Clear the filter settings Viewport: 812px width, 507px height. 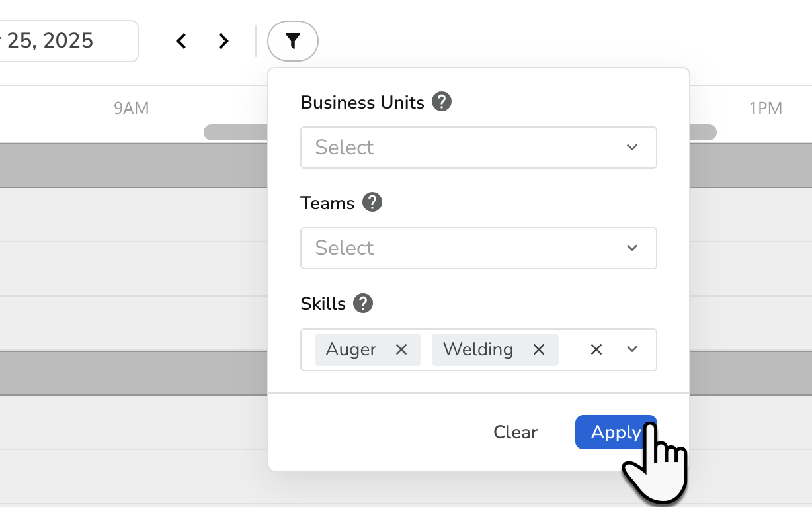pyautogui.click(x=515, y=432)
